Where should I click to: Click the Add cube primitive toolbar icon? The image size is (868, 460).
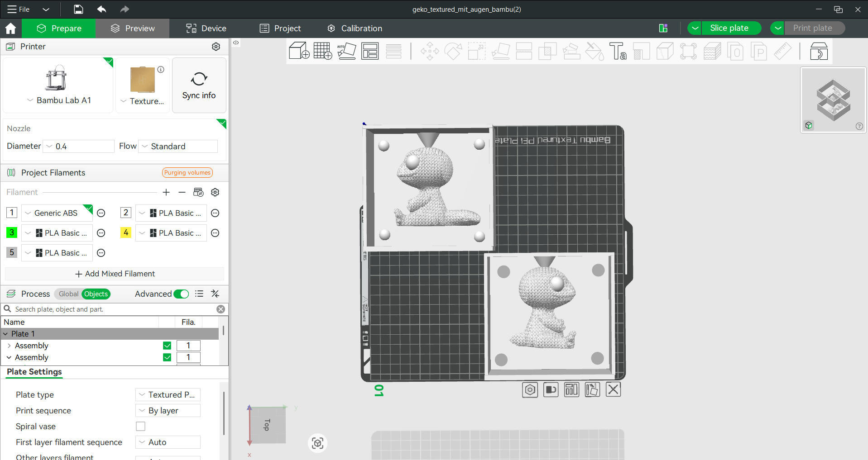pos(299,51)
